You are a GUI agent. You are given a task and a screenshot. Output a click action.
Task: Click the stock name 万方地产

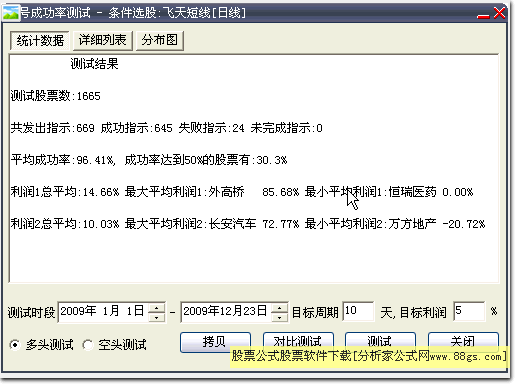click(412, 224)
